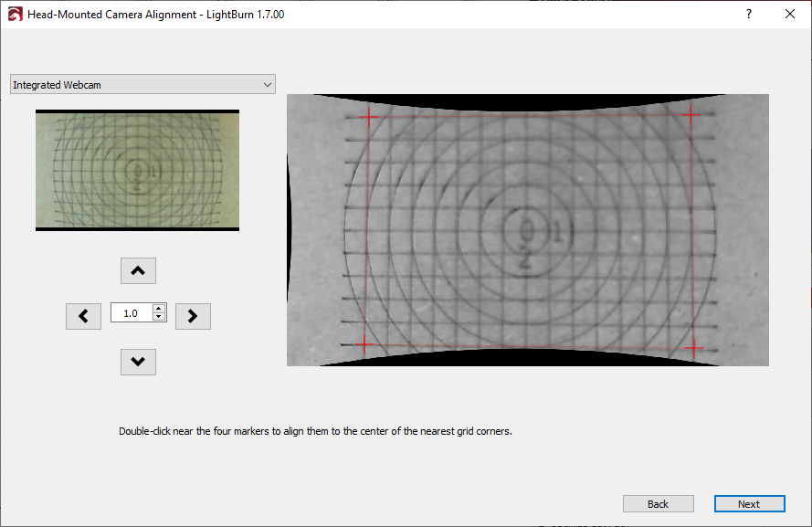
Task: Close the Camera Alignment dialog
Action: 790,14
